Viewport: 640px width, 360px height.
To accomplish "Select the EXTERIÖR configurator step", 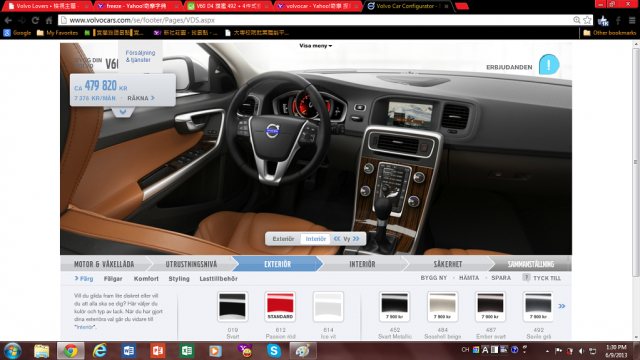I will (278, 264).
